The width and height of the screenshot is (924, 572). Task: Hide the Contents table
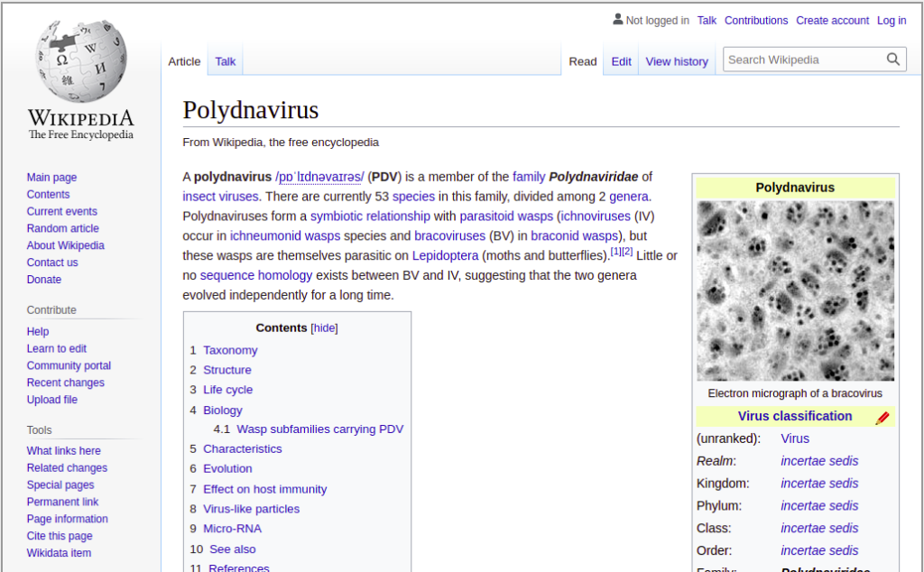point(324,328)
